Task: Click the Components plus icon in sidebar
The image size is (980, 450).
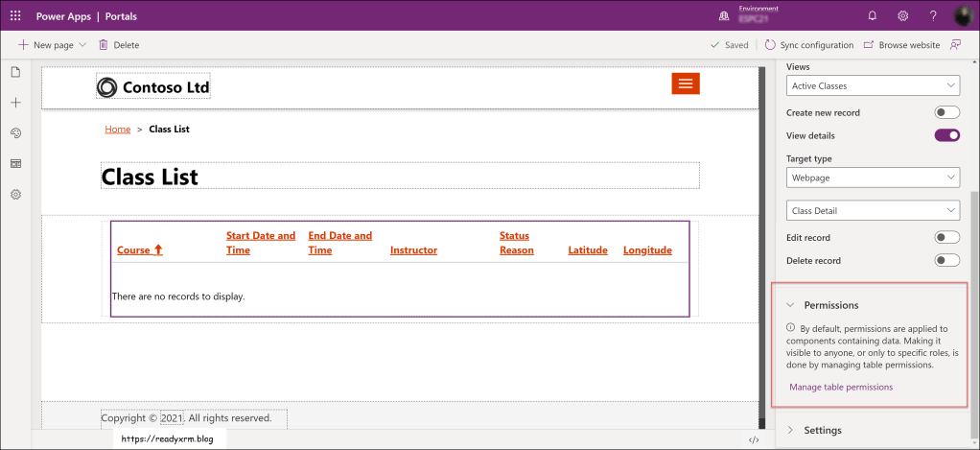Action: coord(15,103)
